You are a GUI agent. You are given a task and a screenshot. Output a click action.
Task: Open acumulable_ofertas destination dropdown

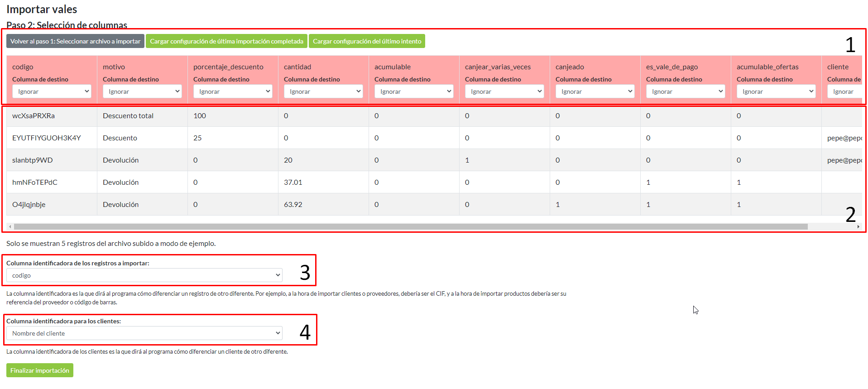pos(776,91)
